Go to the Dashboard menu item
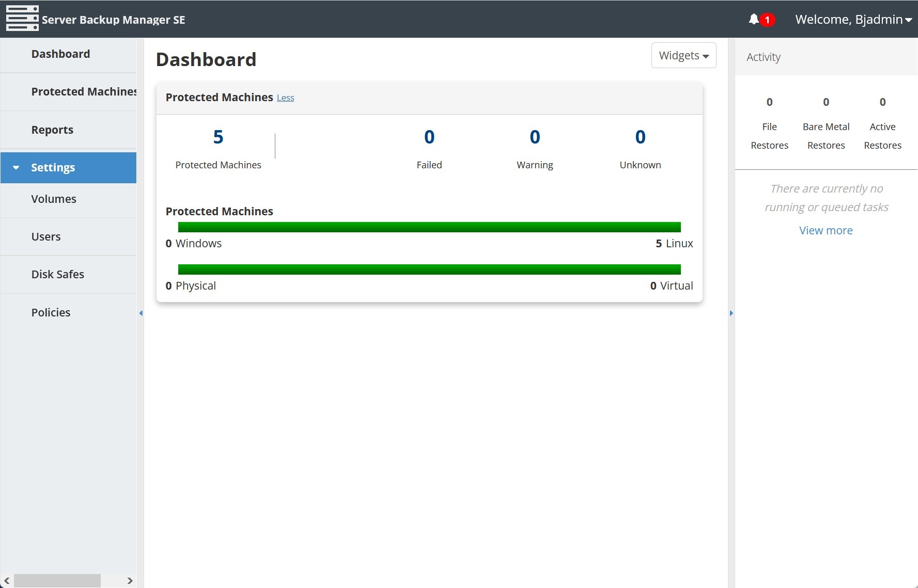The image size is (918, 588). click(x=68, y=54)
